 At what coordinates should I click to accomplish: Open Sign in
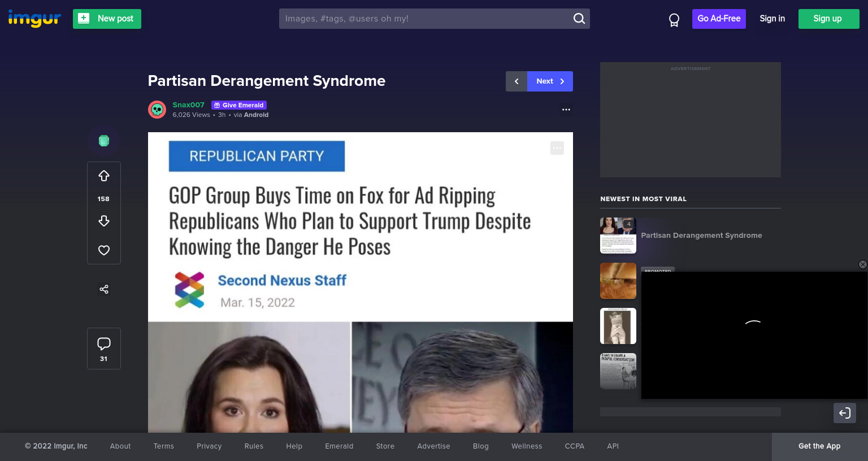click(772, 19)
